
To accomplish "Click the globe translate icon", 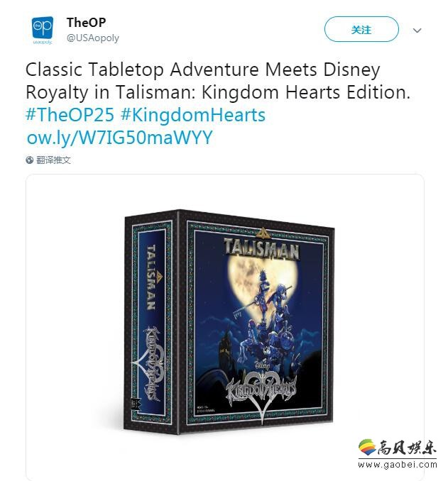I will [x=30, y=160].
